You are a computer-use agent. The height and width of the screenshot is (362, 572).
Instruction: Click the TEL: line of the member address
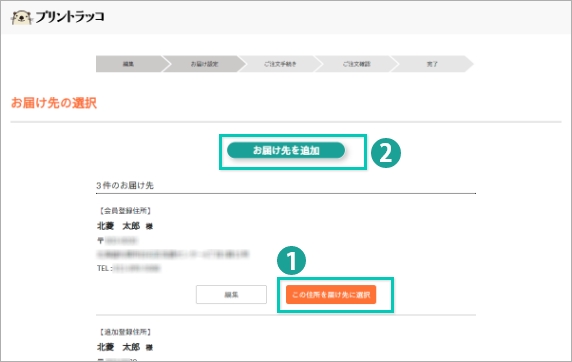129,268
